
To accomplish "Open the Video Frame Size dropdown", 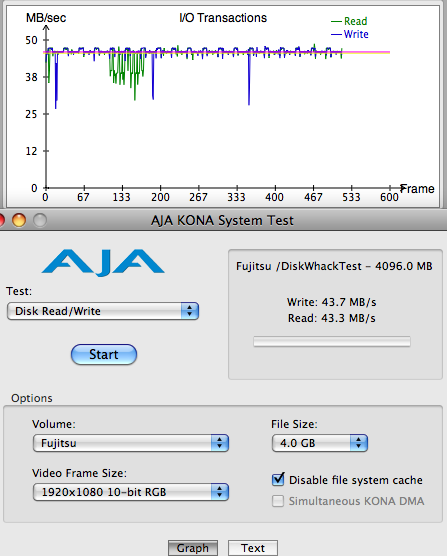I will click(x=131, y=492).
